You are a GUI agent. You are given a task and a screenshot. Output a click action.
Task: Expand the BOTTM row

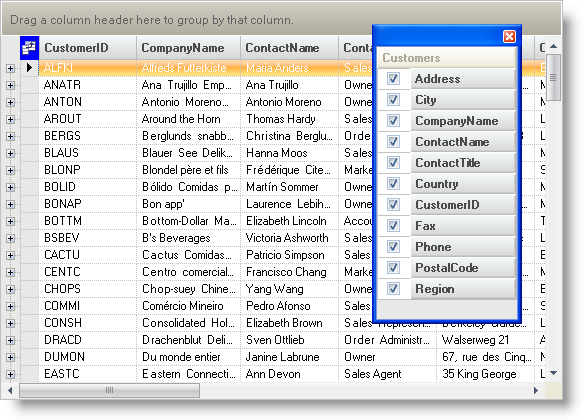click(x=10, y=222)
